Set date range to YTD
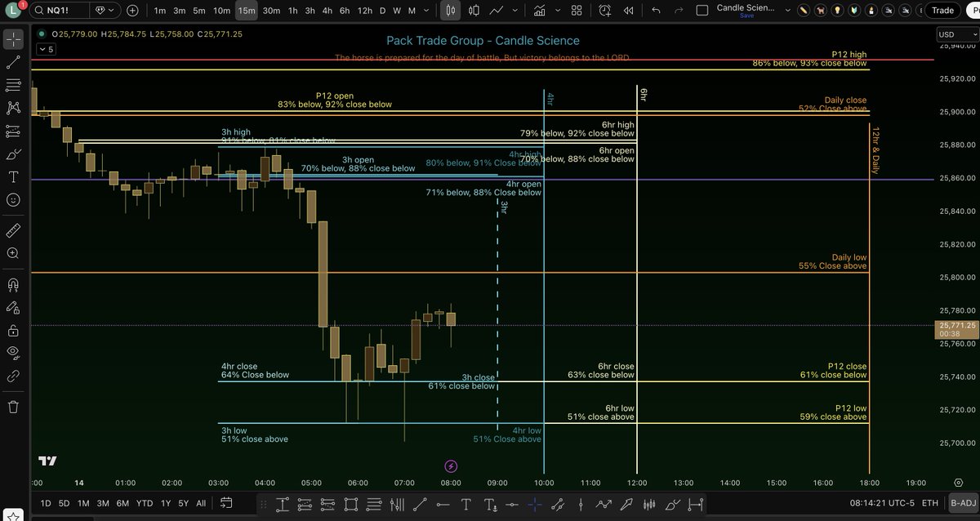980x521 pixels. [x=145, y=503]
